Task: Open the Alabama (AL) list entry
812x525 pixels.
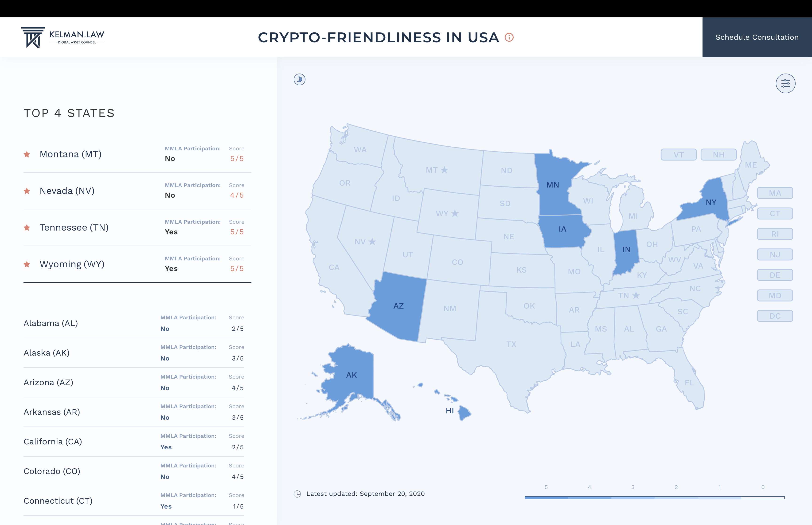Action: 134,323
